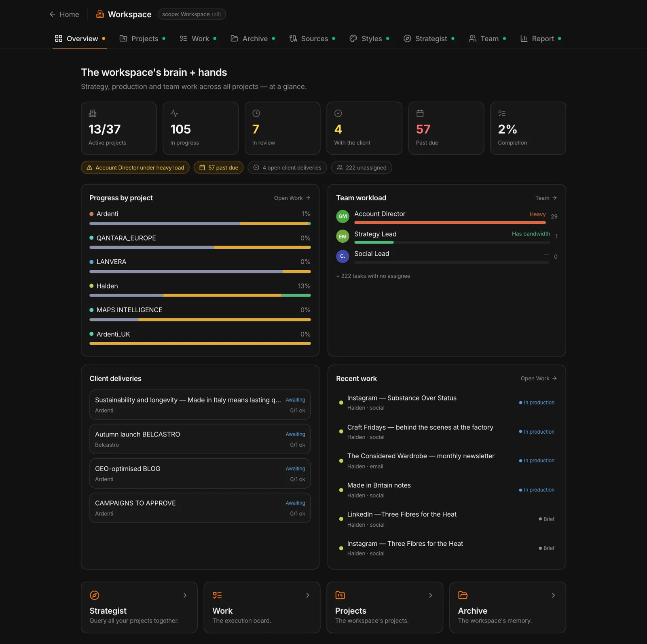Open the Autumn launch BELCASTRO delivery
The width and height of the screenshot is (647, 644).
click(200, 439)
